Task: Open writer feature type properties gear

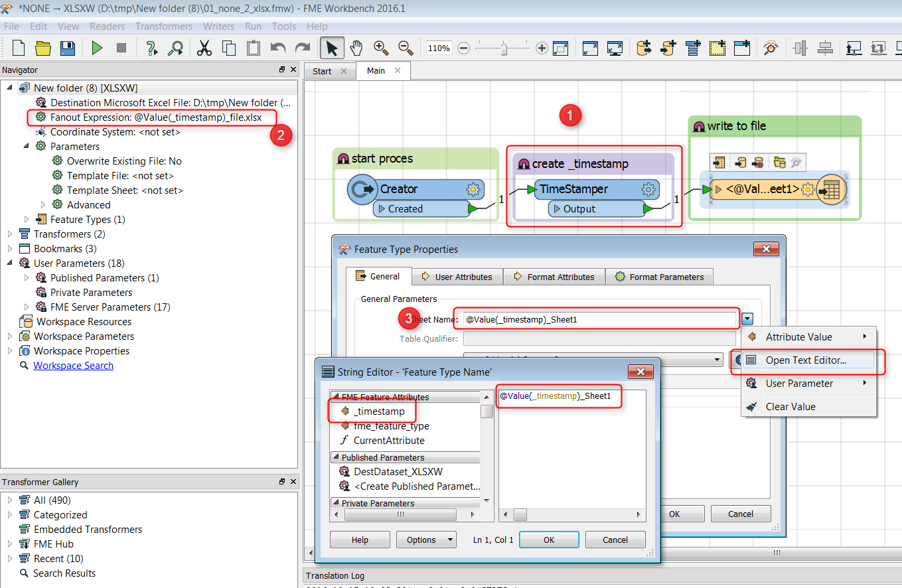Action: pos(808,190)
